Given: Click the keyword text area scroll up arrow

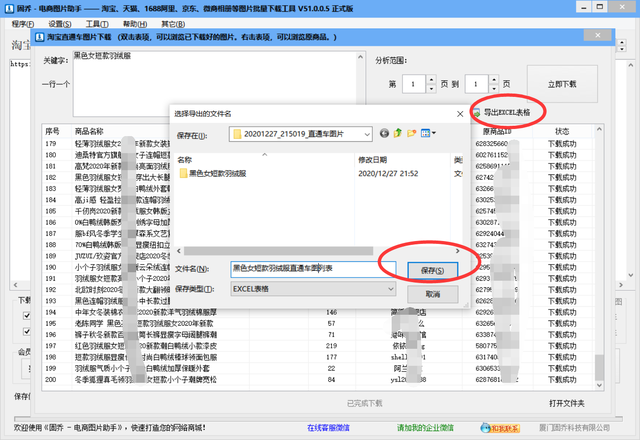Looking at the screenshot, I should click(360, 57).
